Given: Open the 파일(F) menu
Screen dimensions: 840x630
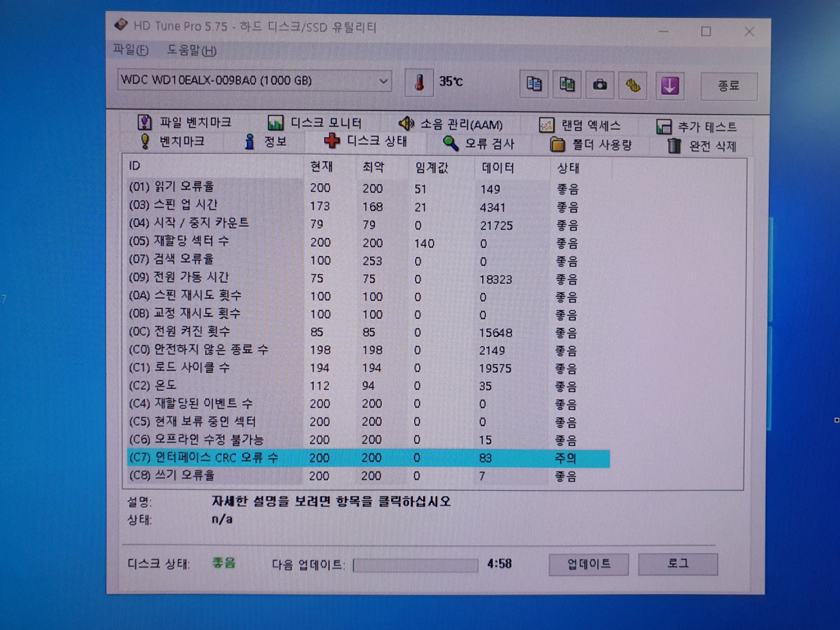Looking at the screenshot, I should 131,50.
